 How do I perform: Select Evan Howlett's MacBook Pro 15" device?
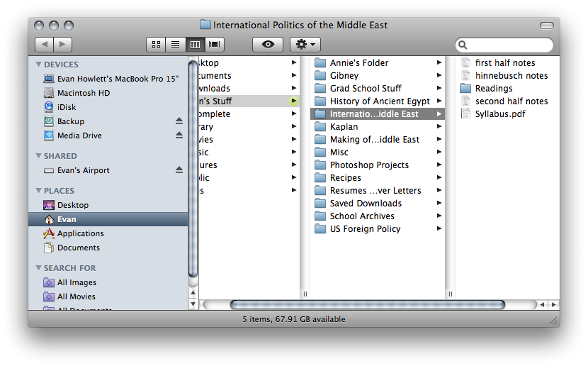pyautogui.click(x=108, y=79)
